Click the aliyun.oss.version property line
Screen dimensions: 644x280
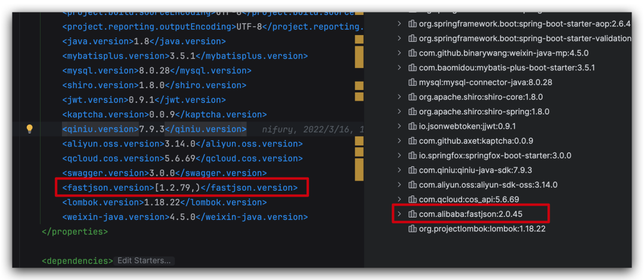pos(182,144)
